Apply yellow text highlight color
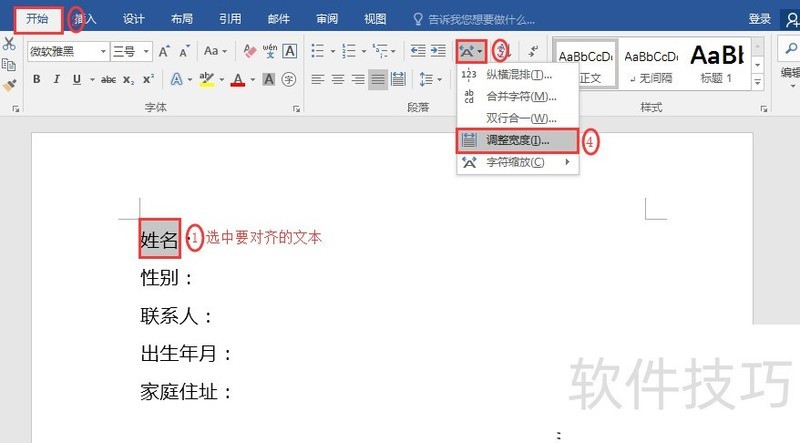Screen dimensions: 800x443 (207, 79)
